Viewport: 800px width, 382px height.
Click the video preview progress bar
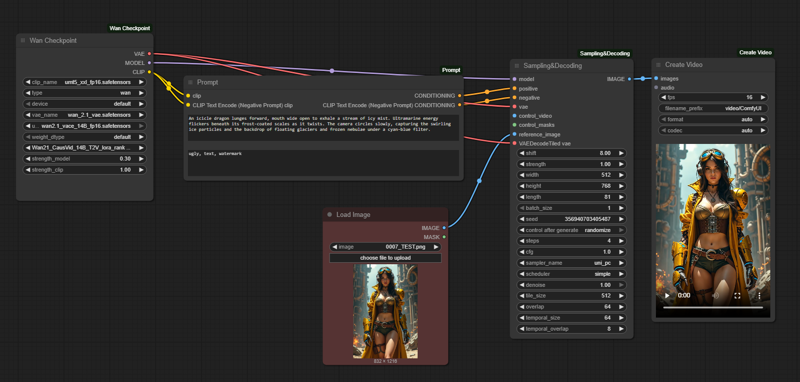[713, 308]
